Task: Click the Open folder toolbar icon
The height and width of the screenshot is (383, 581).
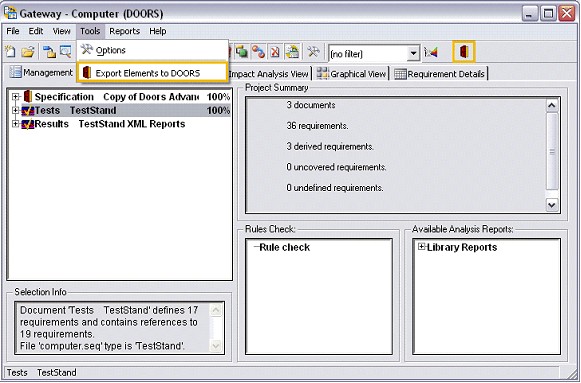Action: tap(28, 52)
